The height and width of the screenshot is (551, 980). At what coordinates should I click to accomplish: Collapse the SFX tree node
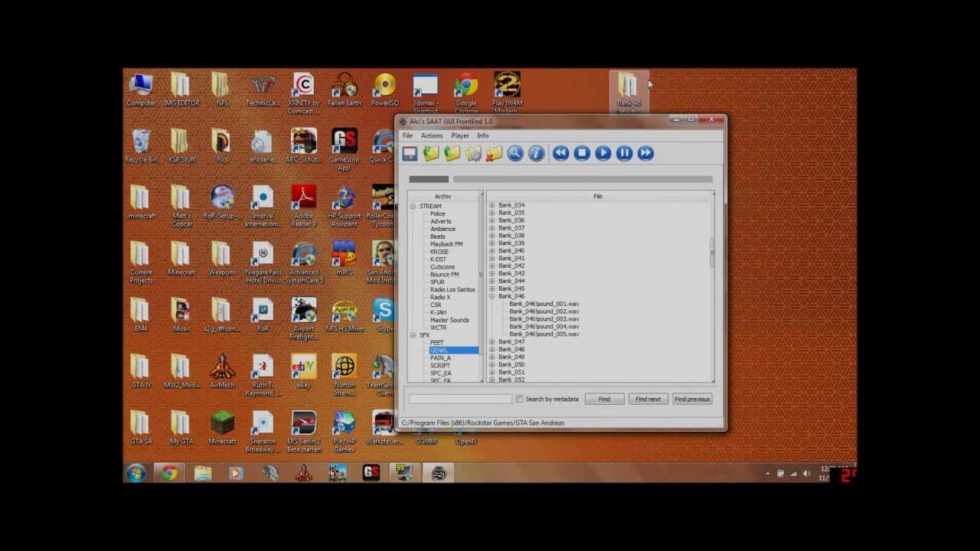pyautogui.click(x=413, y=335)
